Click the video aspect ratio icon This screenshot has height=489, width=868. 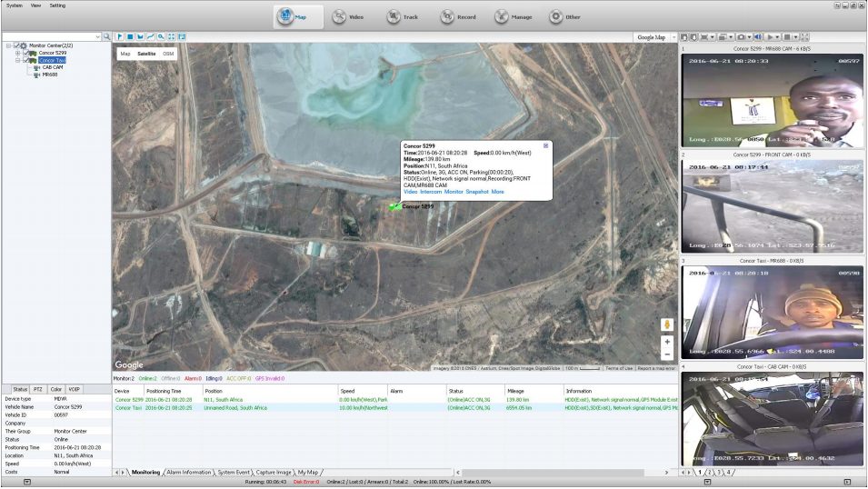[704, 37]
